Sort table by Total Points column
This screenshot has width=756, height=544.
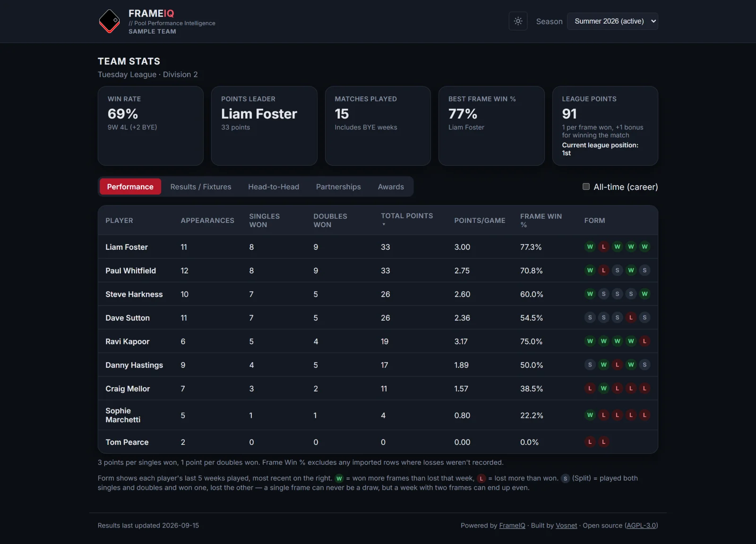(407, 220)
